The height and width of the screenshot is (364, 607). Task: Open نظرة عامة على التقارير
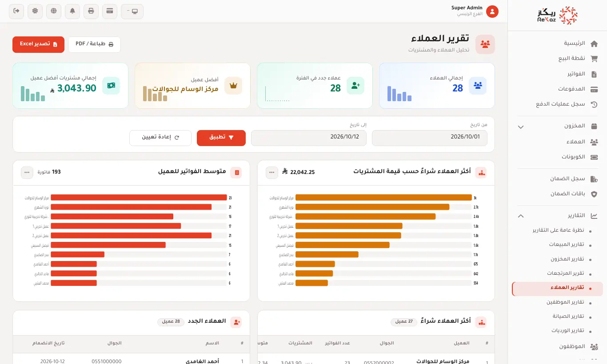(x=557, y=230)
